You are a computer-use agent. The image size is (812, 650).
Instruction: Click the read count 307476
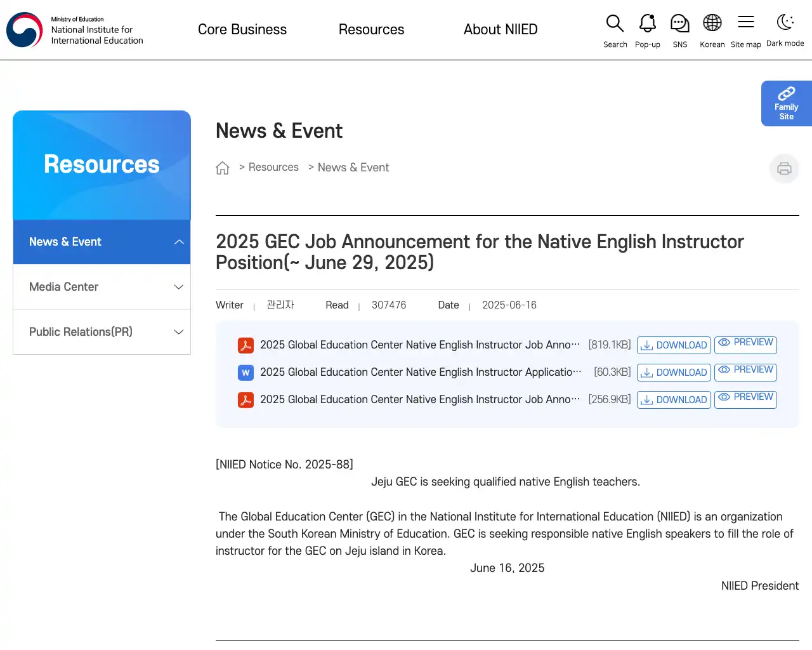coord(389,305)
